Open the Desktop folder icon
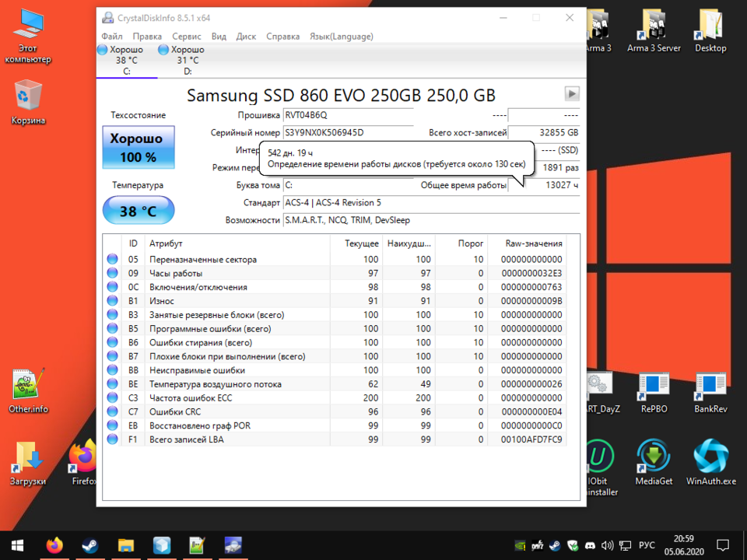Screen dimensions: 747x560 710,31
